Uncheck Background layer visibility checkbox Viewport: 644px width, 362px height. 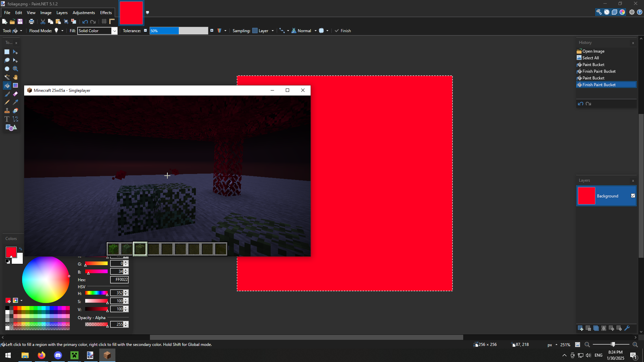633,196
